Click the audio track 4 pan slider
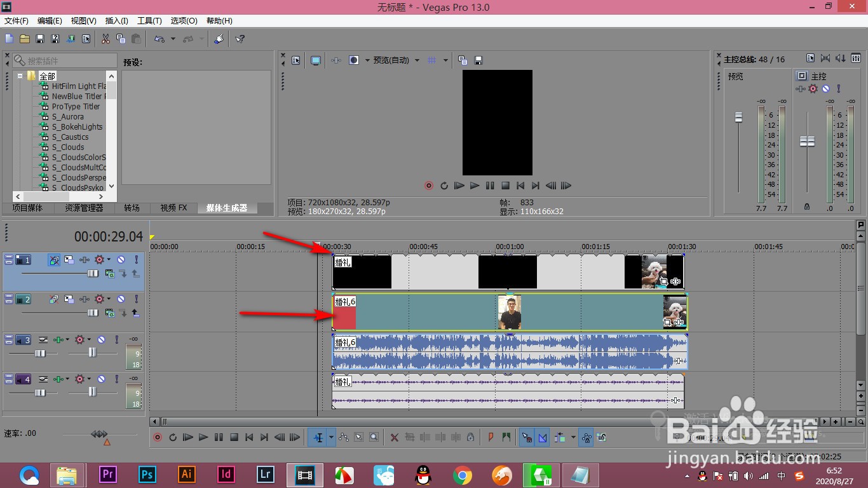 [x=93, y=392]
